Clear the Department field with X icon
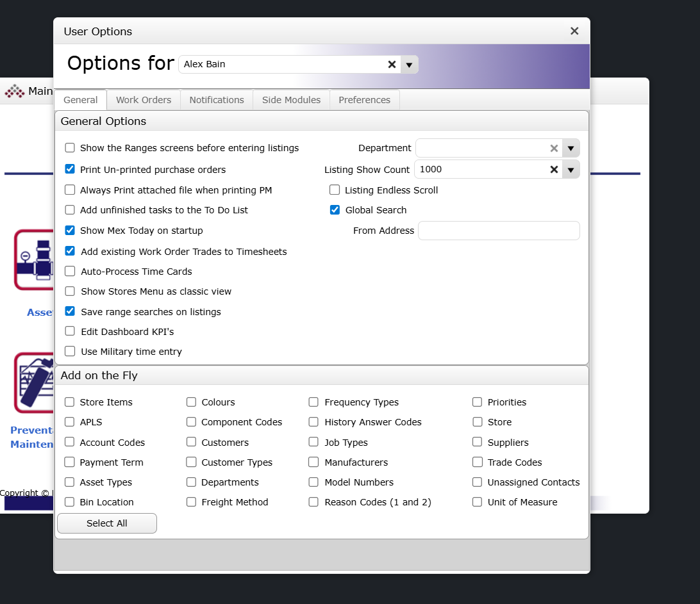The image size is (700, 604). pos(554,149)
